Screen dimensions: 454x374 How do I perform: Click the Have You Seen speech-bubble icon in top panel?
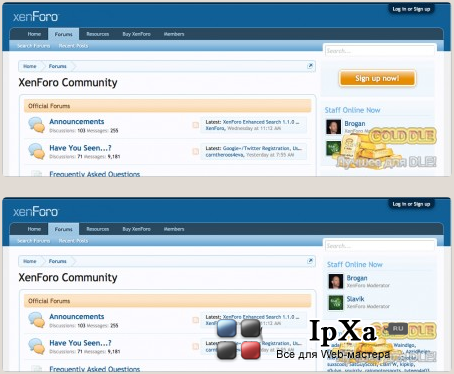coord(36,151)
